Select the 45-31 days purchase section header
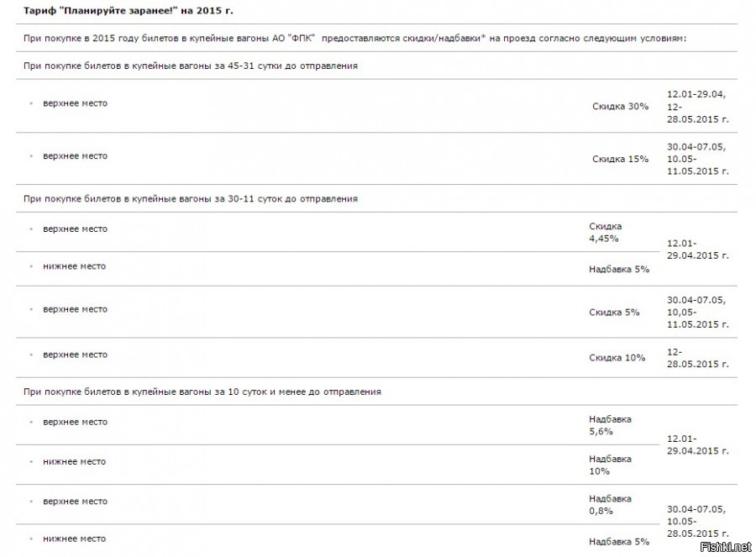Image resolution: width=756 pixels, height=557 pixels. click(191, 66)
